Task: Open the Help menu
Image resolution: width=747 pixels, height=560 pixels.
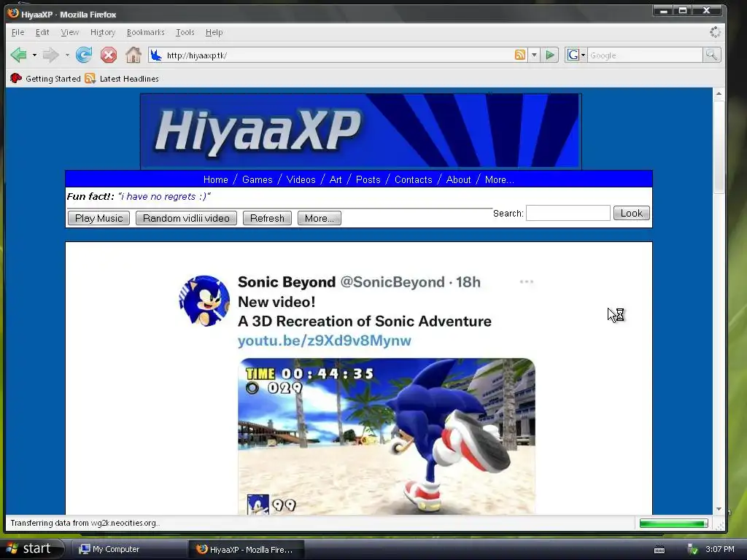Action: (214, 32)
